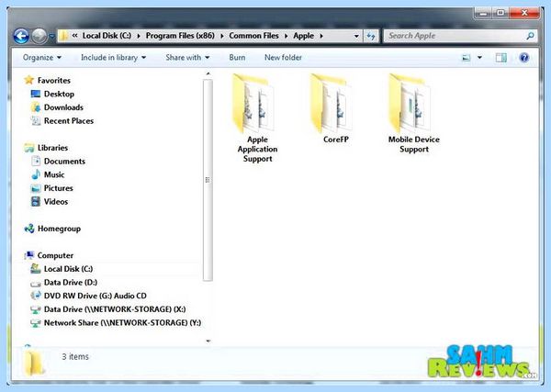Click the Downloads folder icon
Image resolution: width=551 pixels, height=392 pixels.
[36, 107]
